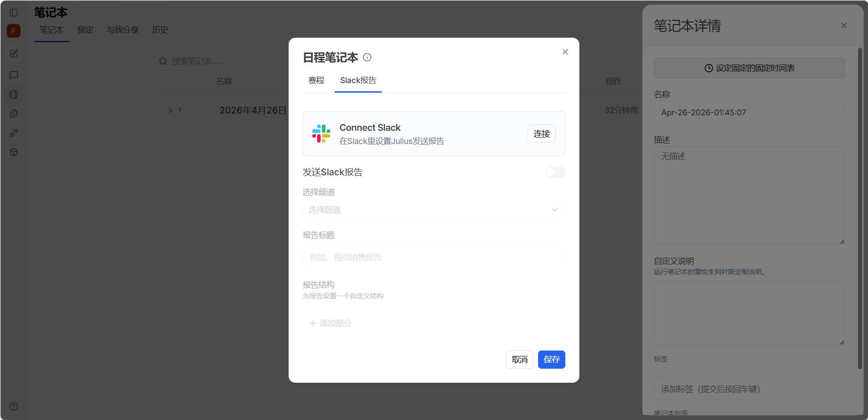Expand notebook row 1
Image resolution: width=868 pixels, height=420 pixels.
tap(170, 110)
